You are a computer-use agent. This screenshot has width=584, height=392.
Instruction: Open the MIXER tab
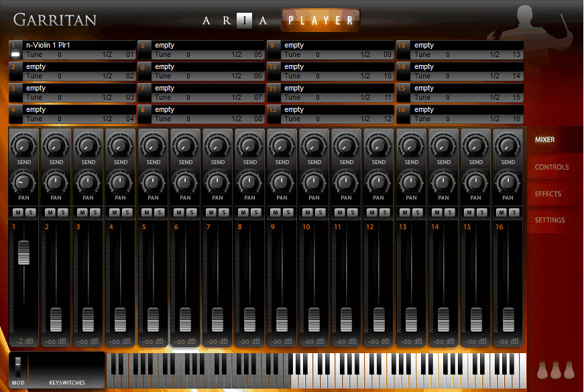point(544,139)
